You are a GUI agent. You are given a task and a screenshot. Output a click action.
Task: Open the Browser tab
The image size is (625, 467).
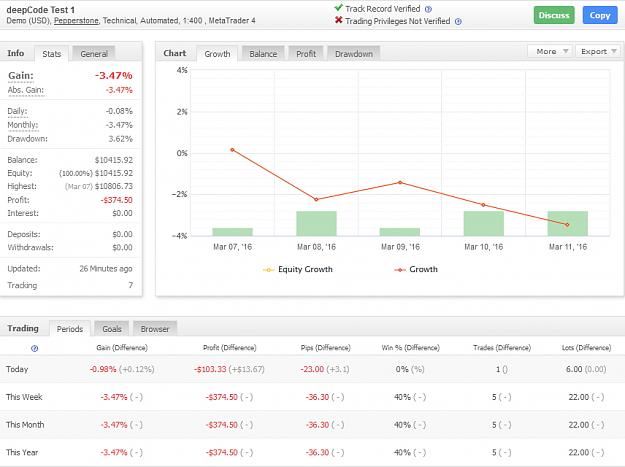click(x=155, y=329)
